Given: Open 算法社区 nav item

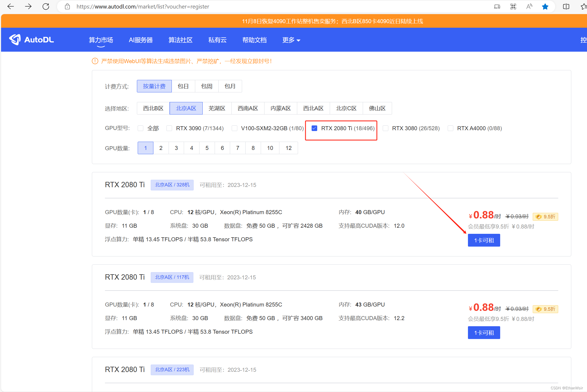Looking at the screenshot, I should [180, 40].
